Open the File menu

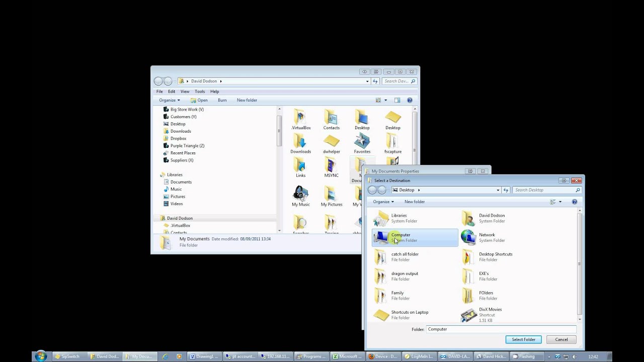(159, 92)
